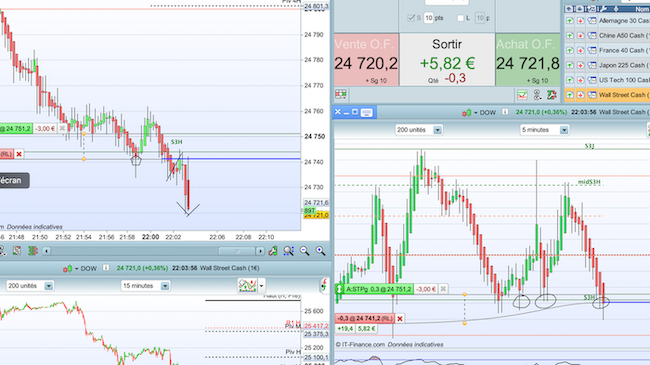The height and width of the screenshot is (365, 650).
Task: Open the 5 minutes timeframe dropdown
Action: [x=544, y=130]
